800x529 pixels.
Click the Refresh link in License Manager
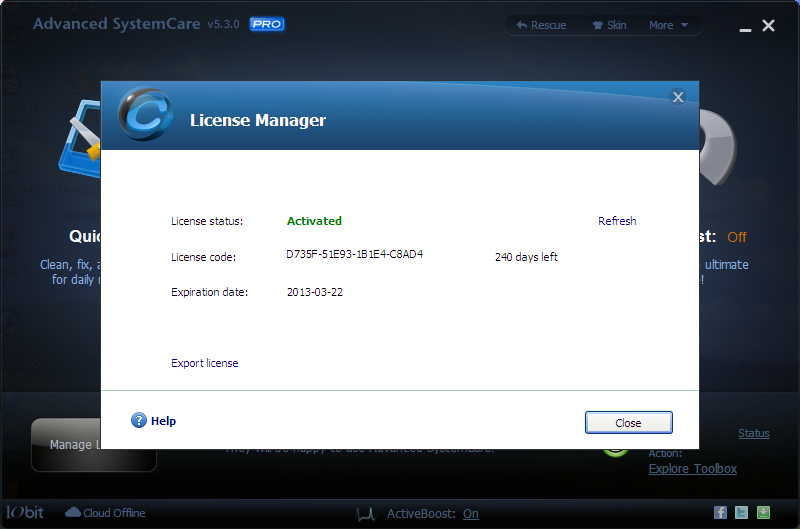tap(617, 221)
